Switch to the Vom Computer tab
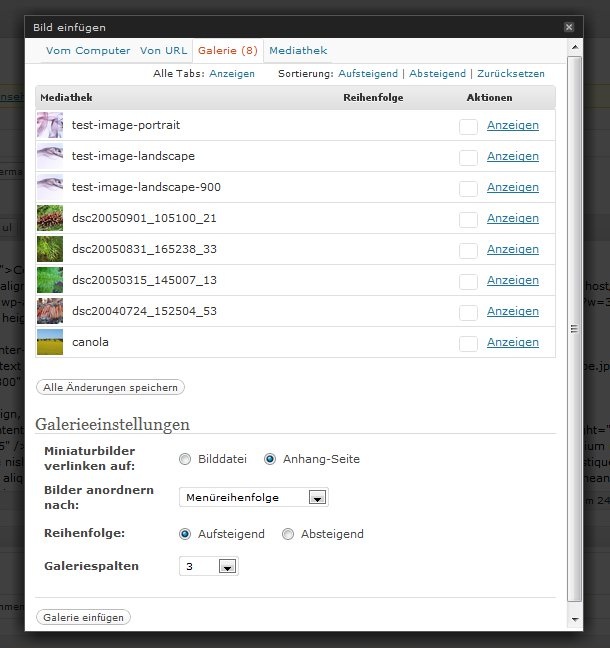Image resolution: width=610 pixels, height=648 pixels. click(88, 50)
